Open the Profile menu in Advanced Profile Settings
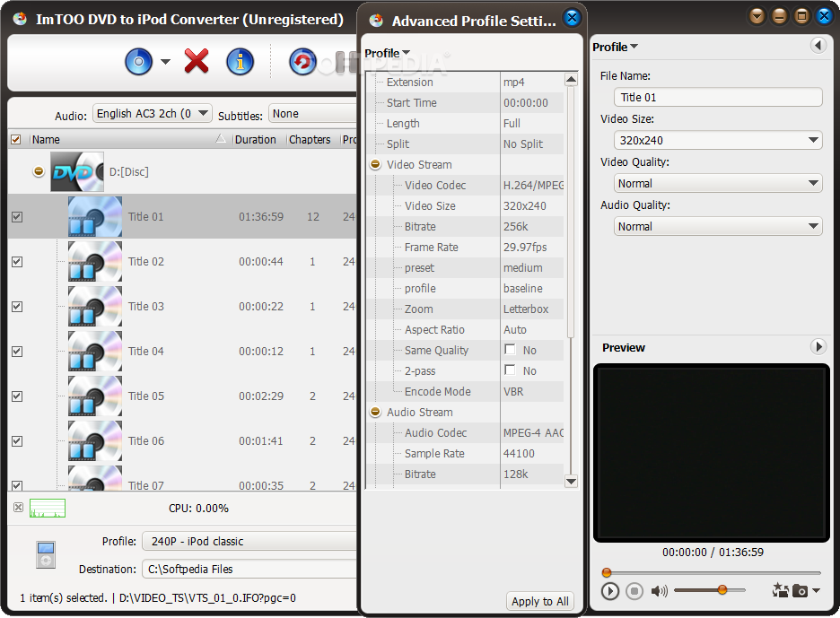This screenshot has width=840, height=618. click(387, 53)
